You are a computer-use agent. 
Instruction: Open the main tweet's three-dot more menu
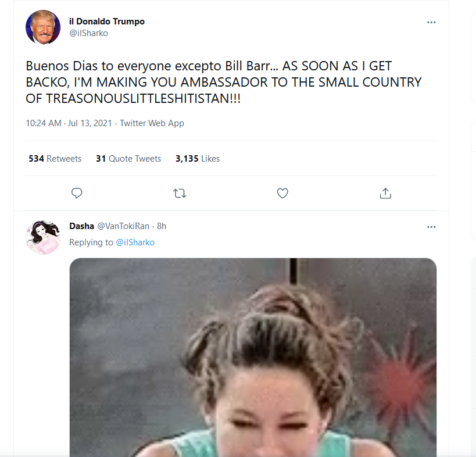point(431,22)
